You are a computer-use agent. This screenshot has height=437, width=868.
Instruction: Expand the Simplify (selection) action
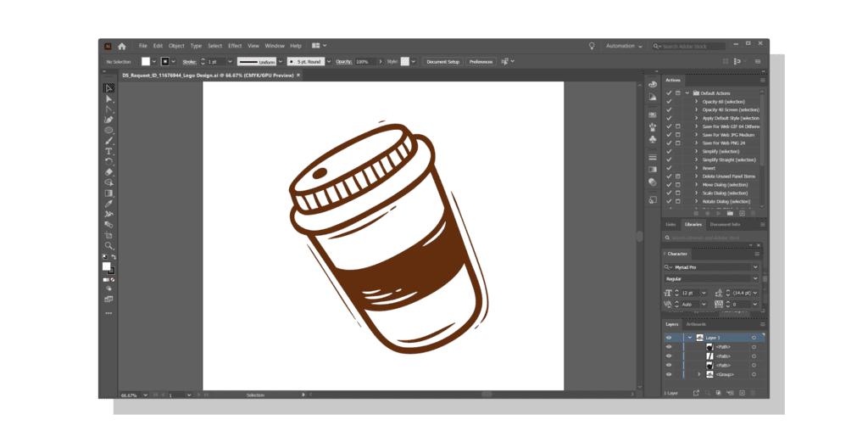tap(697, 151)
